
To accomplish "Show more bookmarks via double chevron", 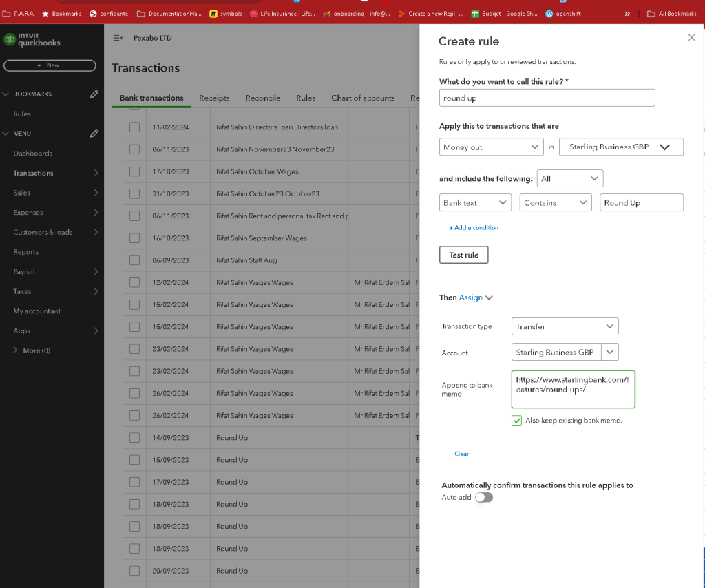I will (627, 14).
